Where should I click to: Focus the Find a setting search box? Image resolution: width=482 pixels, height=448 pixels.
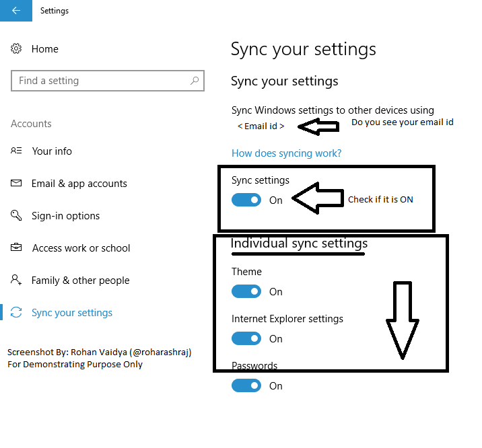(x=108, y=81)
